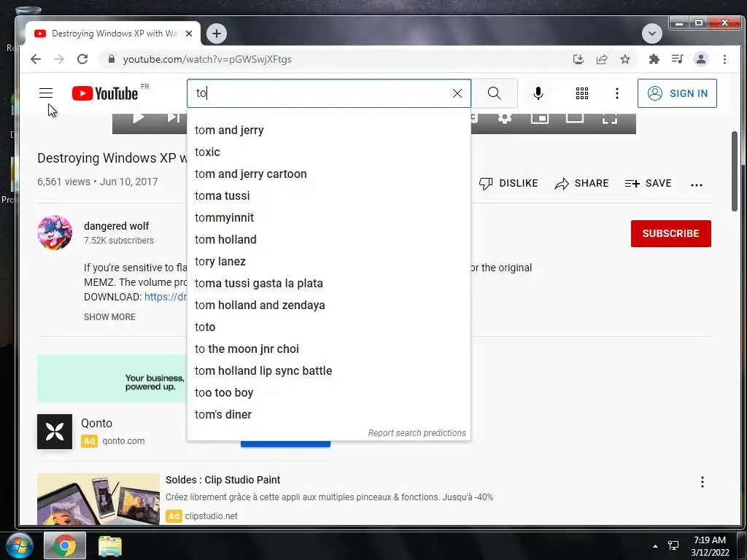Image resolution: width=747 pixels, height=560 pixels.
Task: Open the Chrome extensions puzzle icon
Action: tap(654, 59)
